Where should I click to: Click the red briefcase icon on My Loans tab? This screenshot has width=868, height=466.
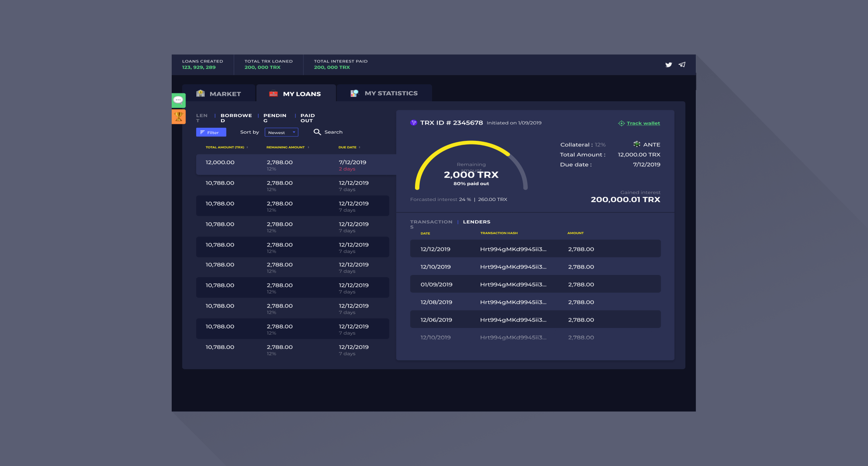274,93
